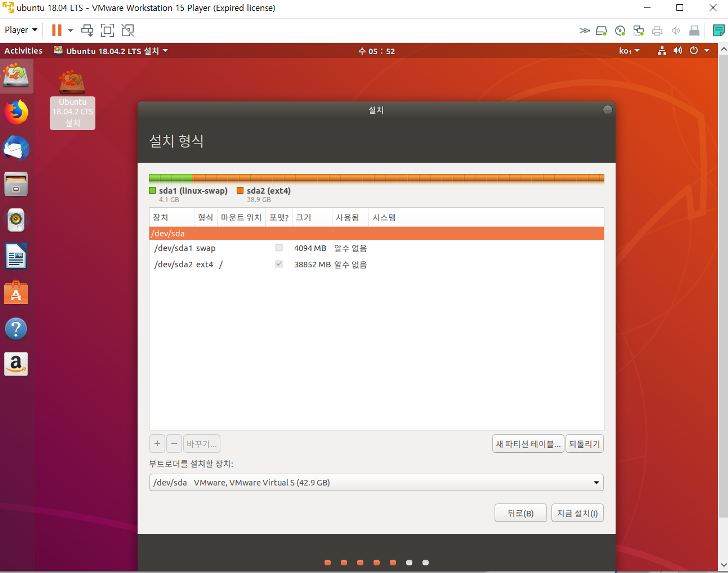
Task: Toggle format checkbox for /dev/sda1 swap
Action: click(279, 247)
